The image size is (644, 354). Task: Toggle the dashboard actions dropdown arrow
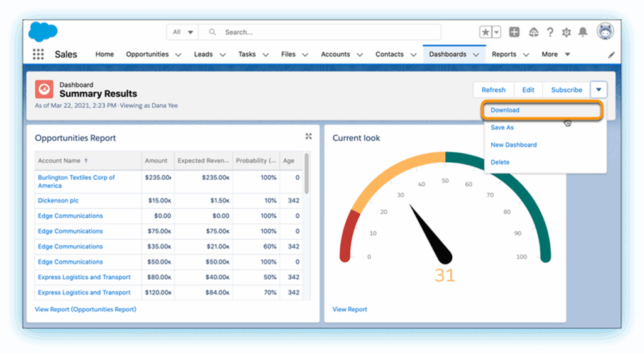tap(599, 89)
